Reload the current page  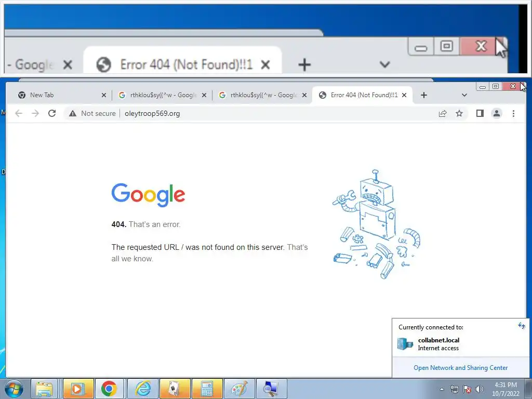[52, 113]
